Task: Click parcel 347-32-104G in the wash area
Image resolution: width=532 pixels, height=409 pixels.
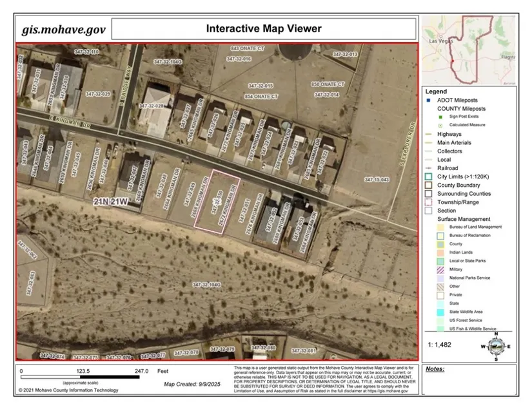Action: point(206,284)
